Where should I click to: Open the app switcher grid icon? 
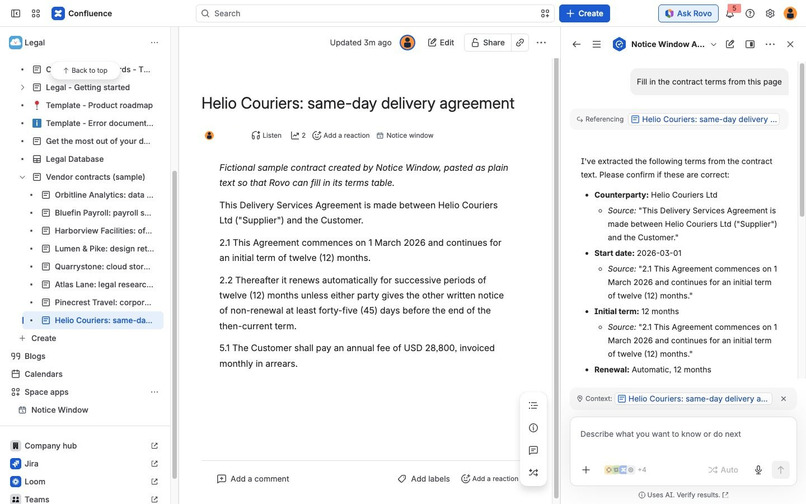[35, 13]
